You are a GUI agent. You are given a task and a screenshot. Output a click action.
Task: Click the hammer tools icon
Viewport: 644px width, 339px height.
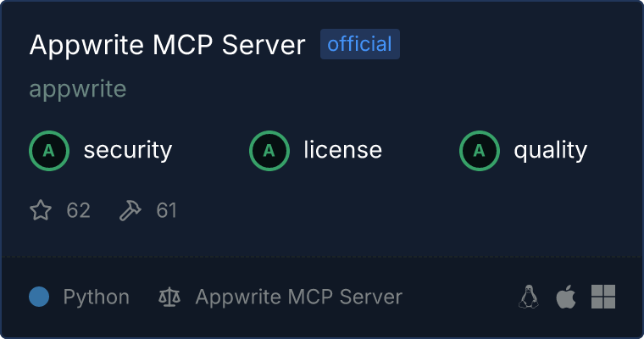pyautogui.click(x=130, y=210)
